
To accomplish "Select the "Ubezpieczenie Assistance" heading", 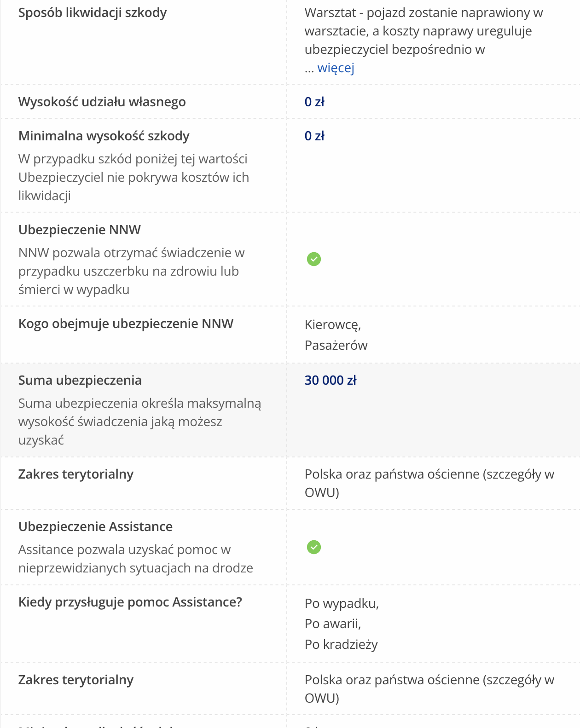I will [95, 526].
